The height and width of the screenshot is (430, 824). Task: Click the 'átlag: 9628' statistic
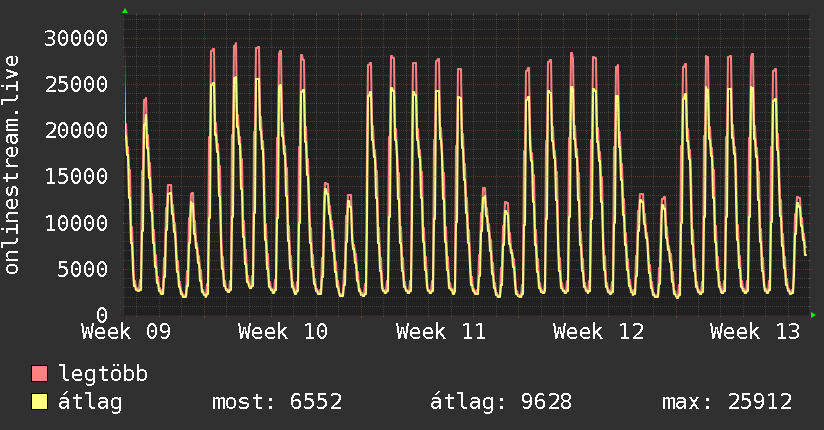coord(501,402)
